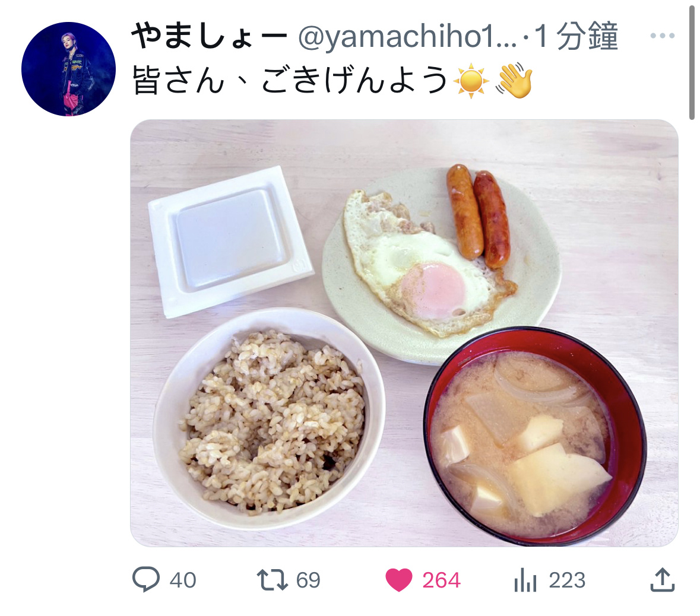
Task: Click the like count 264
Action: point(441,580)
